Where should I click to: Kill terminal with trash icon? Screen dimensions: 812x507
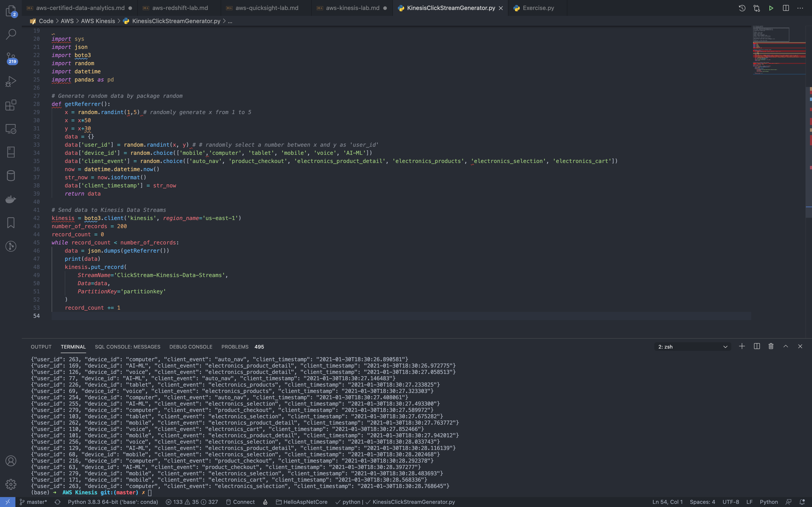[x=771, y=346]
